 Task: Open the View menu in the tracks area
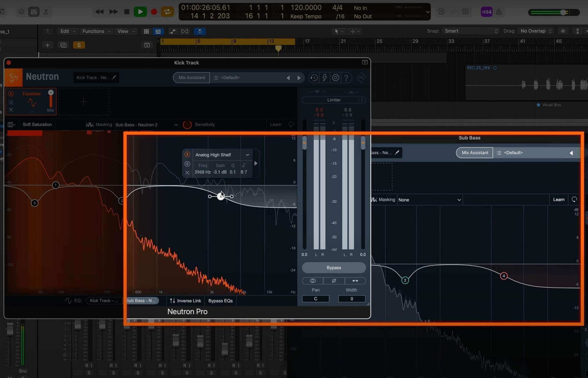[x=126, y=31]
